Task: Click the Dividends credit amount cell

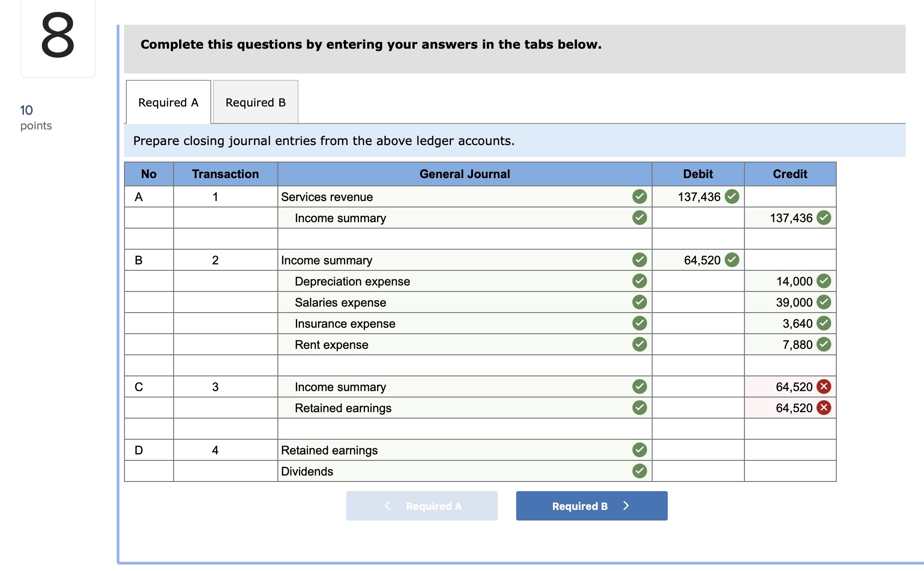Action: (x=789, y=471)
